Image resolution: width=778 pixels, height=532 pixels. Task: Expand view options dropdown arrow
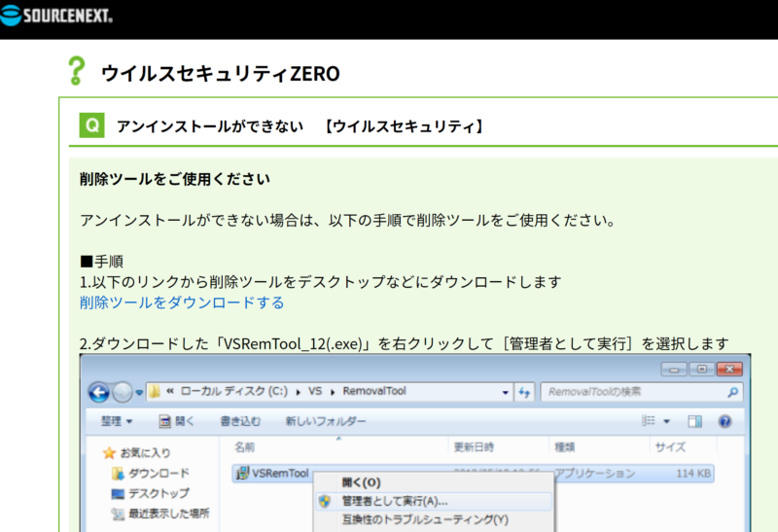coord(667,421)
